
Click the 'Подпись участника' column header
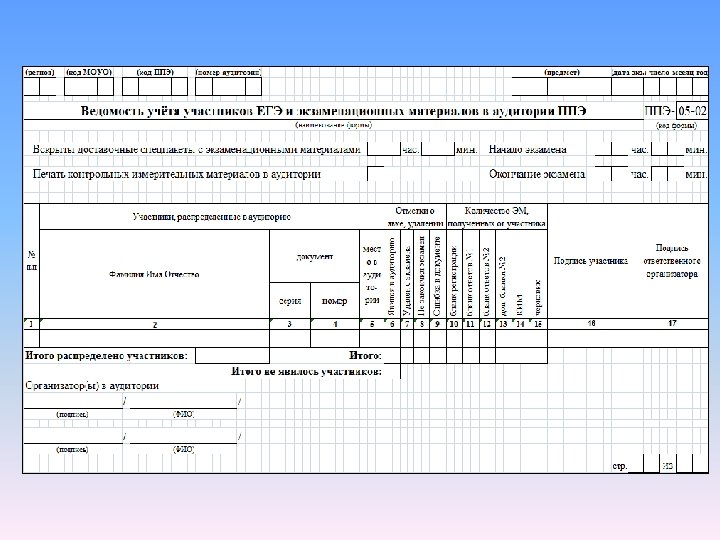click(x=591, y=261)
